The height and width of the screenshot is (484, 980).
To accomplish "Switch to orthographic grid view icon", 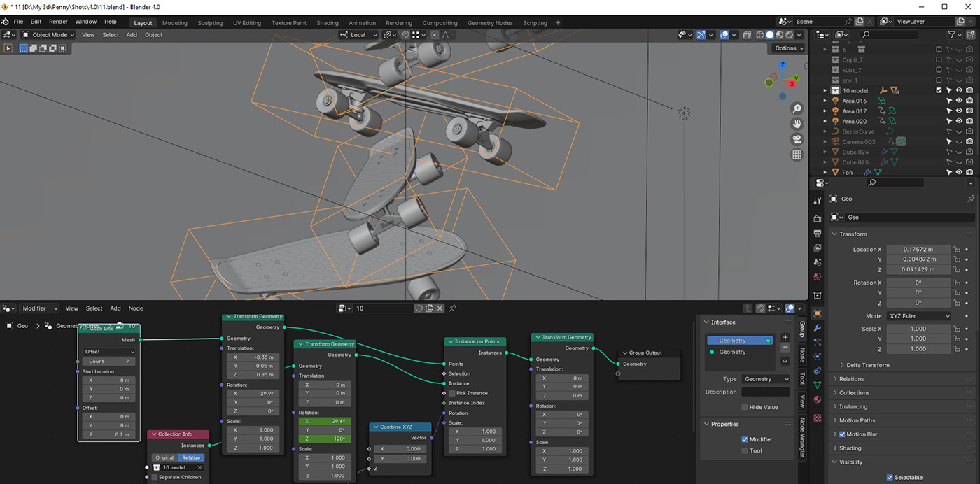I will 797,155.
